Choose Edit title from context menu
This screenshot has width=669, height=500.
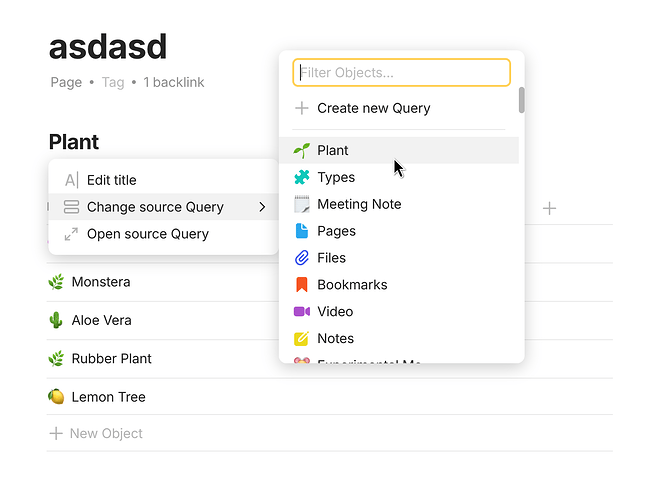pos(163,180)
